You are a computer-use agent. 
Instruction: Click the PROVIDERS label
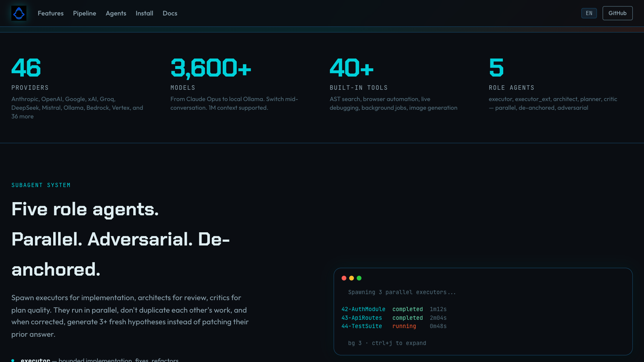click(30, 88)
